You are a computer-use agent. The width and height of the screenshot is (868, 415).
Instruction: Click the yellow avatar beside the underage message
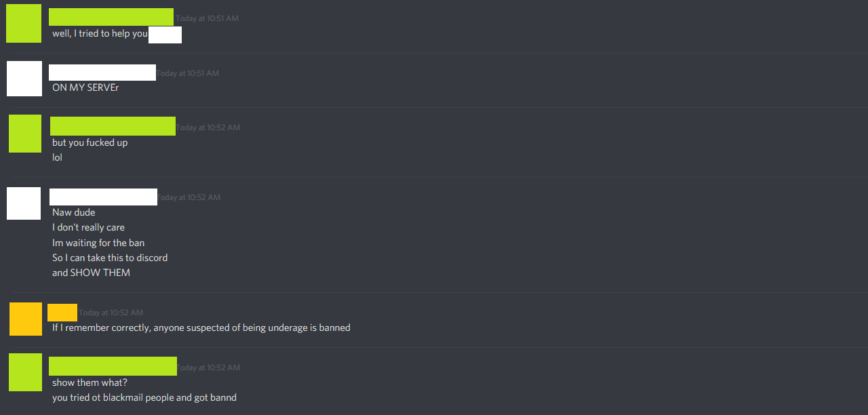tap(26, 319)
